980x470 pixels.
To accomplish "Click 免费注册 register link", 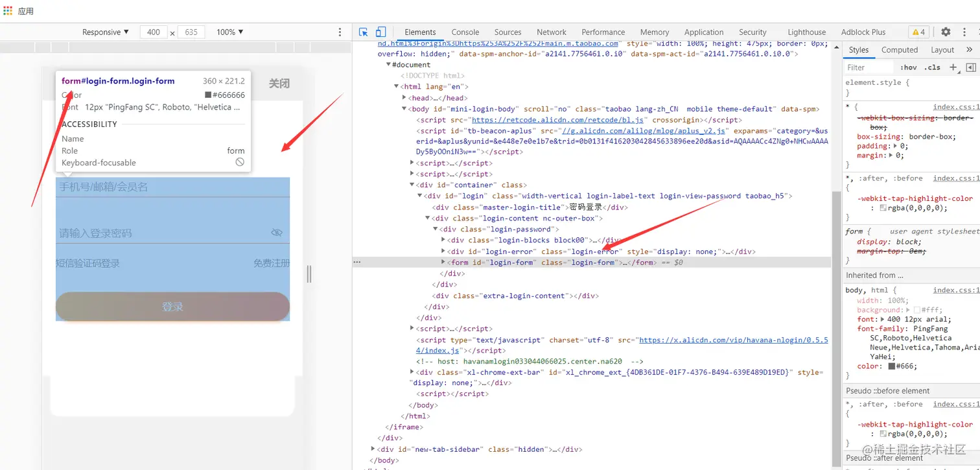I will [272, 263].
